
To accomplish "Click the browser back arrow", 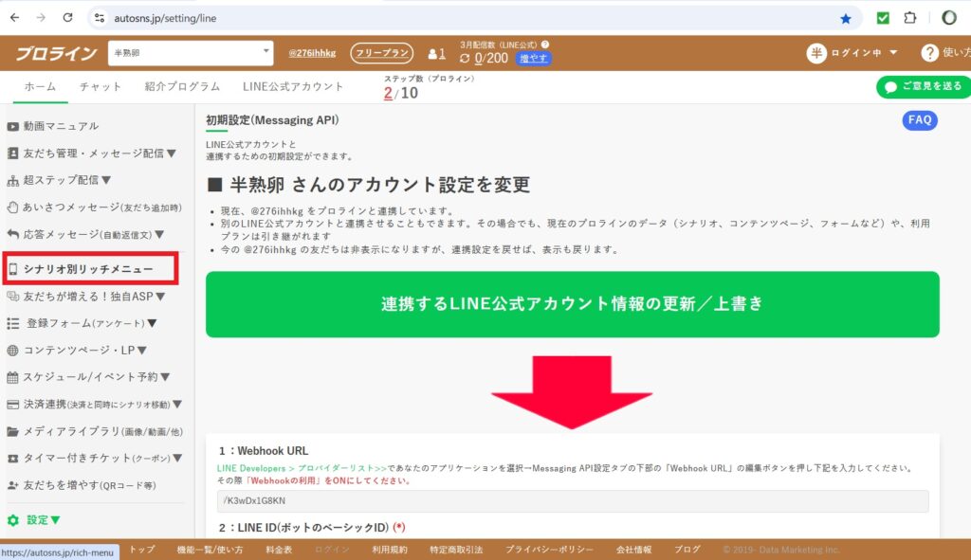I will 15,18.
